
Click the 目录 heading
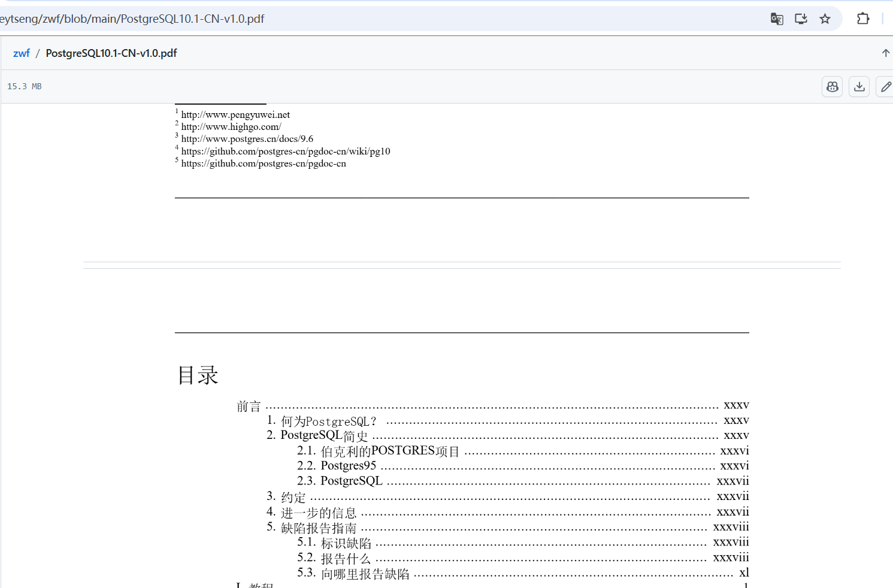(x=198, y=375)
